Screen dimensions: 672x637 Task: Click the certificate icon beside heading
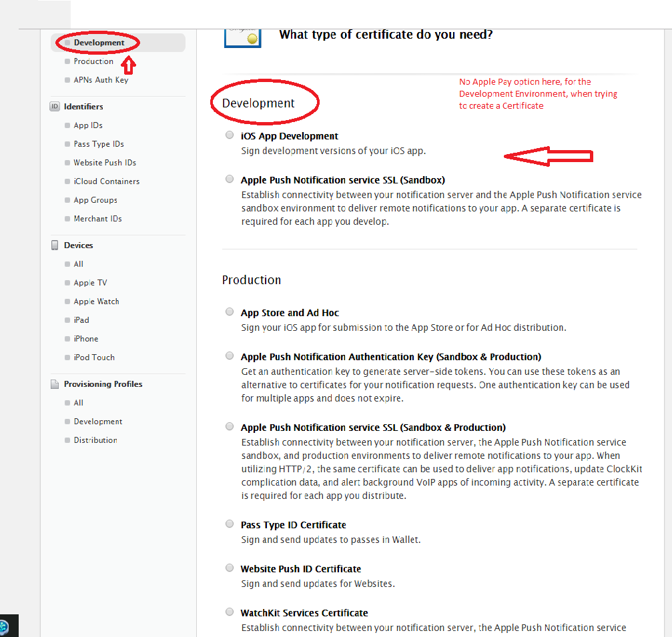(x=242, y=38)
